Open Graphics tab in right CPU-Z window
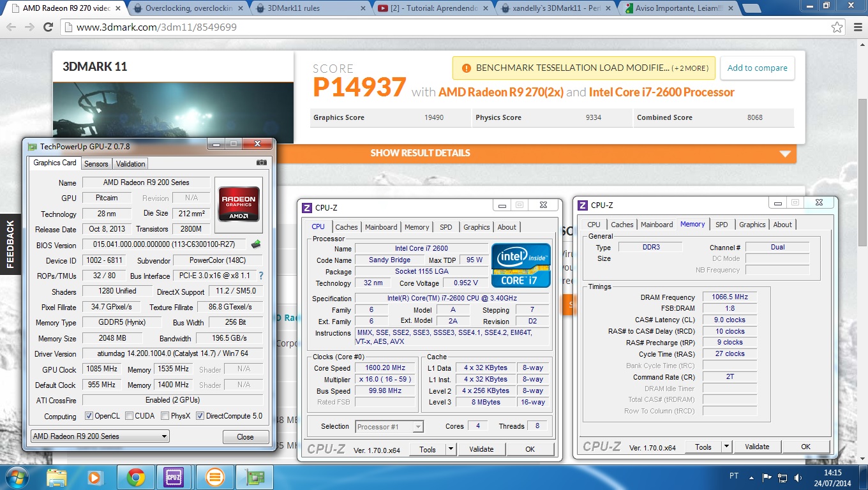 pos(752,225)
